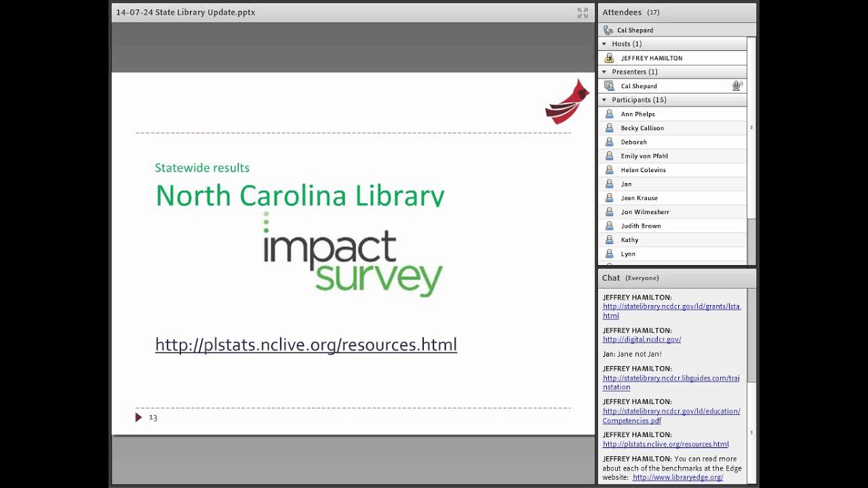
Task: Click Cal Shepard's presenter icon
Action: [609, 86]
